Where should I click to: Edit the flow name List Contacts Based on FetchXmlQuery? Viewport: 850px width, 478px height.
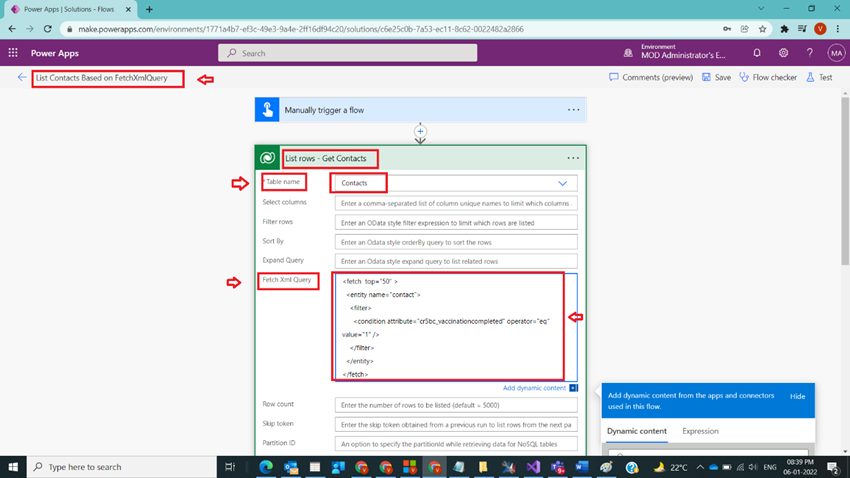coord(102,78)
